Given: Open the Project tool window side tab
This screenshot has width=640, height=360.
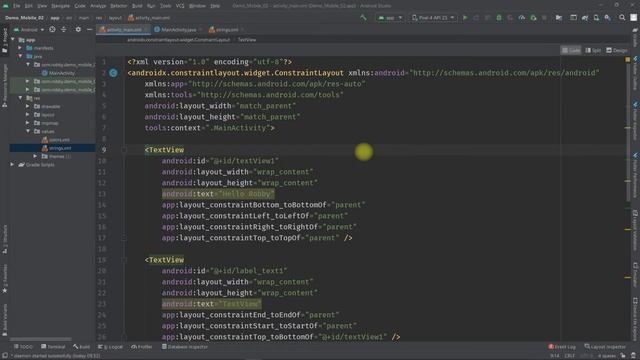Looking at the screenshot, I should [x=5, y=40].
